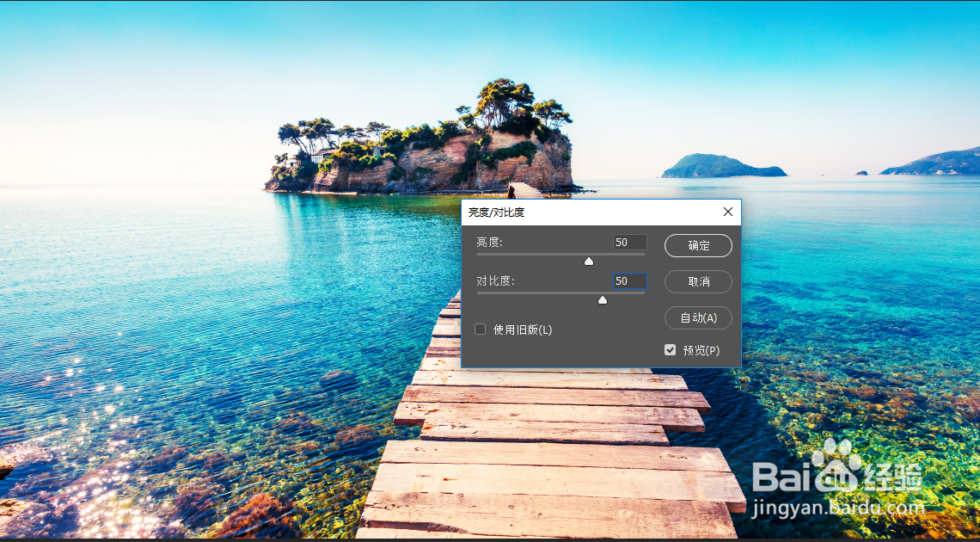Screen dimensions: 980x542
Task: Click the 亮度 value input field
Action: pyautogui.click(x=629, y=243)
